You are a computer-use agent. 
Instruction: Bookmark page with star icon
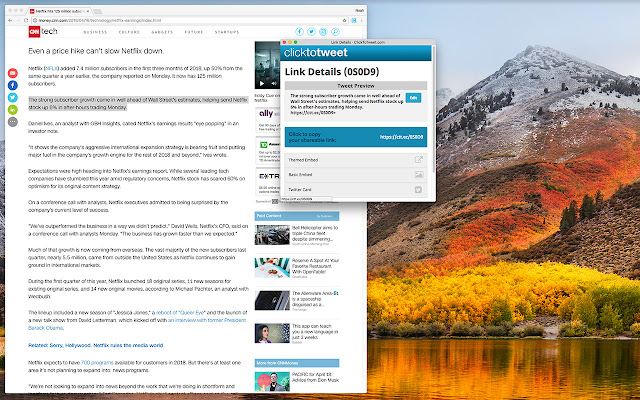[344, 20]
